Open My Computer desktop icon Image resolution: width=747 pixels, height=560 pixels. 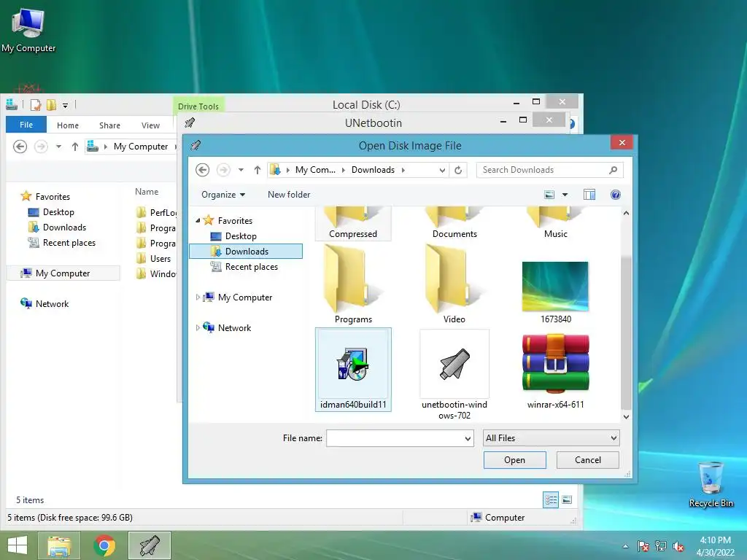28,31
